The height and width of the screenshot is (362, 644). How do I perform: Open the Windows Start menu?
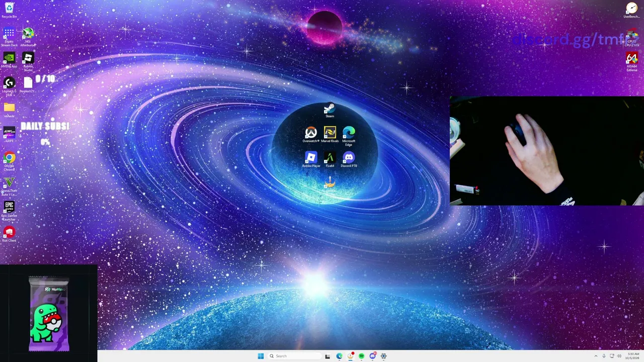(261, 356)
